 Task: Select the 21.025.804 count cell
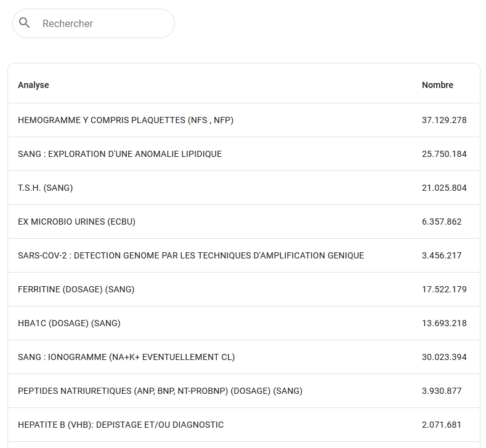click(444, 188)
